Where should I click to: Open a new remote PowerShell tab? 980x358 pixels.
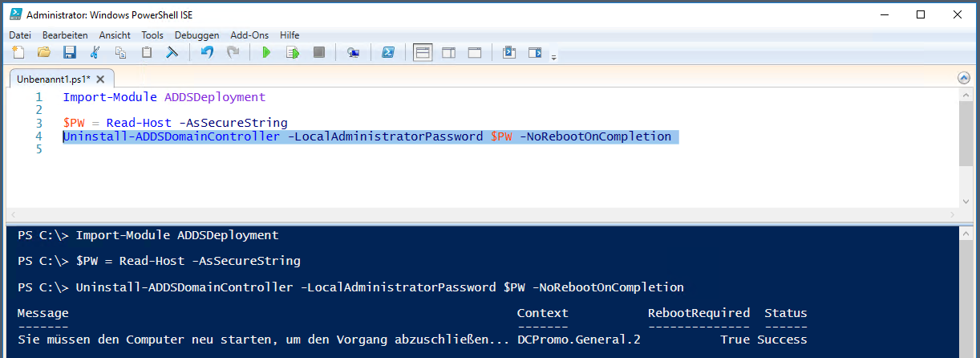click(353, 52)
